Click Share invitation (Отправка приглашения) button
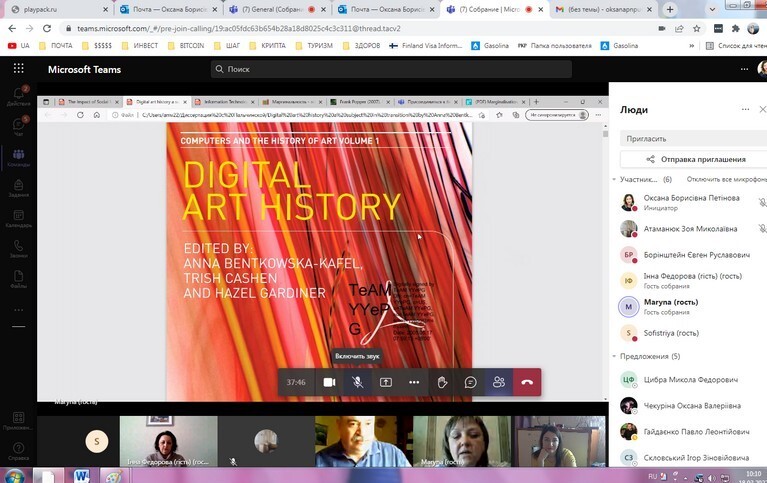767x483 pixels. [694, 159]
